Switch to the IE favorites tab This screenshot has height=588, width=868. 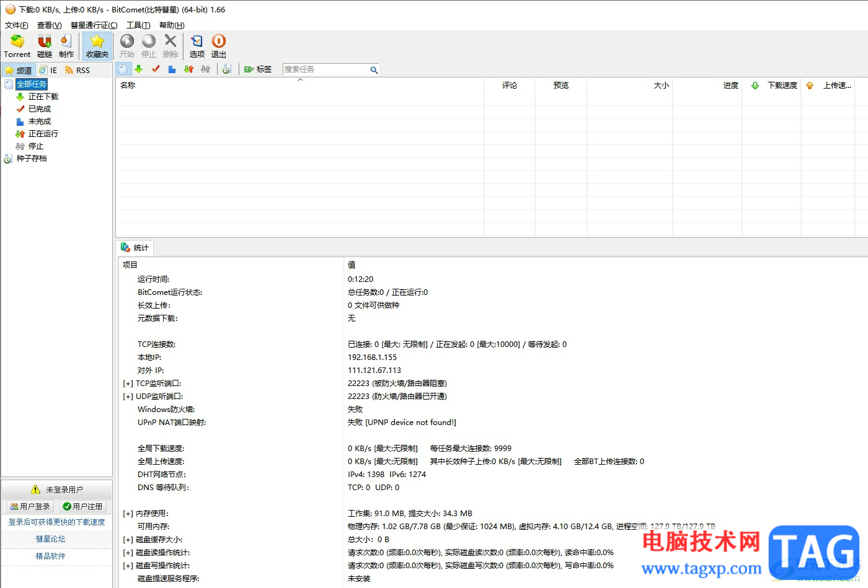coord(48,70)
